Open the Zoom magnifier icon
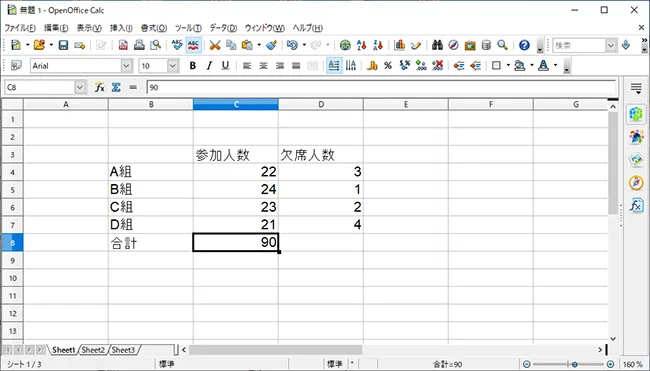650x371 pixels. click(502, 45)
